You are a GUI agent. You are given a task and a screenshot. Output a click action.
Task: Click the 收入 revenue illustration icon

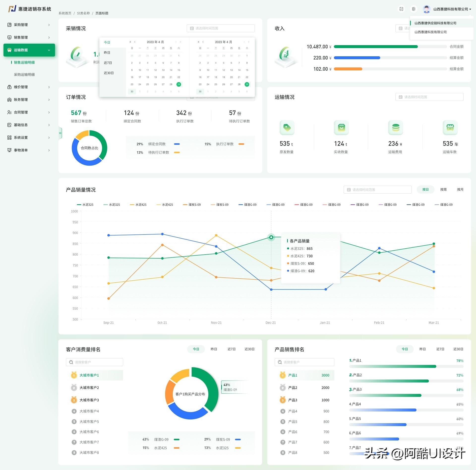(286, 57)
